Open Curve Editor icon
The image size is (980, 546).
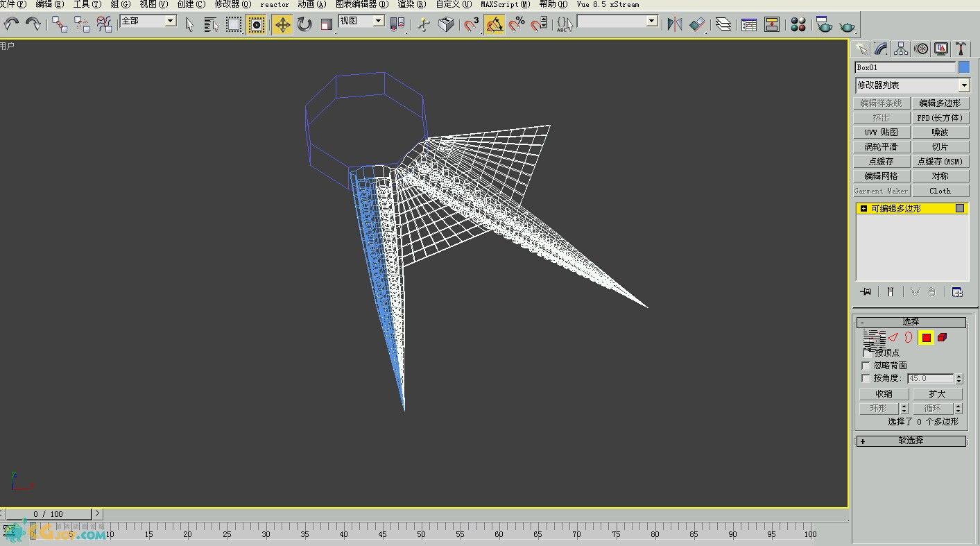tap(749, 24)
